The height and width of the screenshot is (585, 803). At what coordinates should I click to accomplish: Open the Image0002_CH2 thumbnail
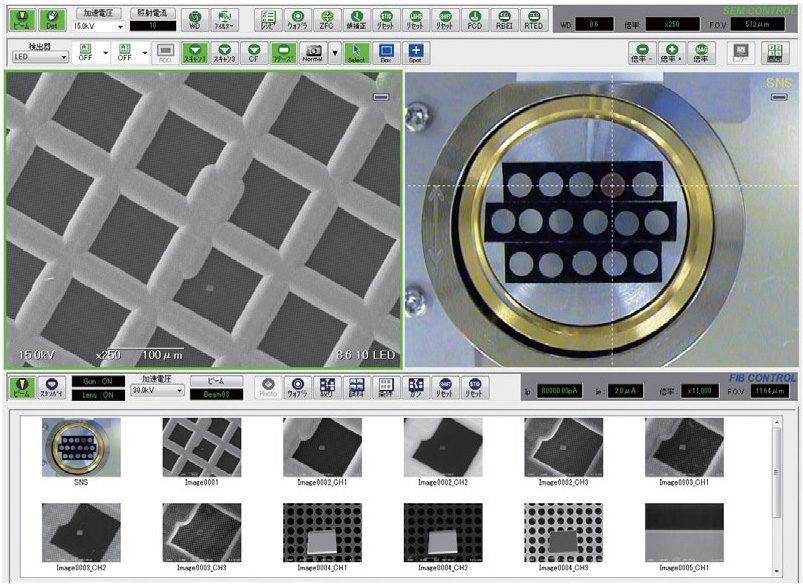[443, 447]
